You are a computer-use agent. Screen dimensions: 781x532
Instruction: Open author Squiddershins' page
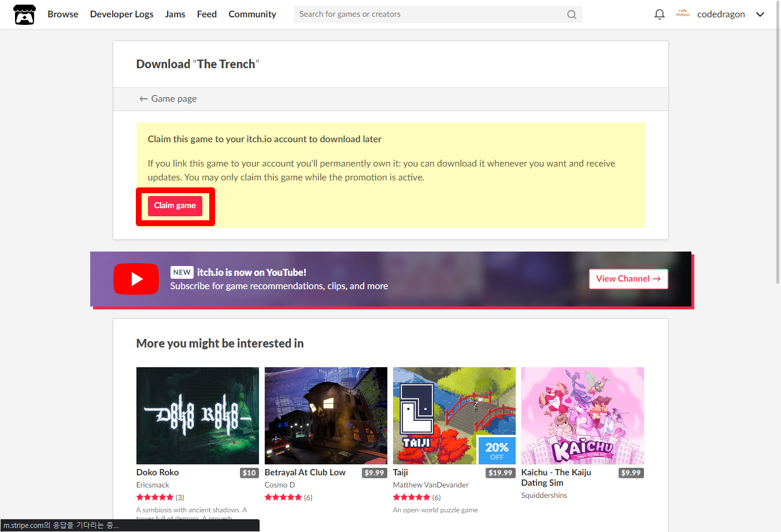click(544, 496)
